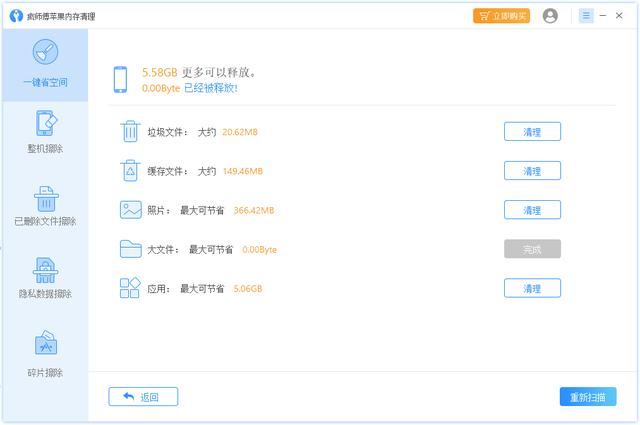
Task: Click the phone device icon
Action: point(120,80)
